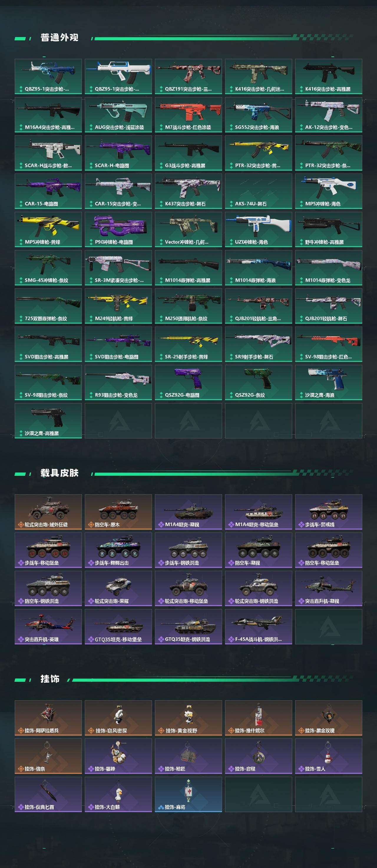Select the 轮式突击炮-域外狂徒 vehicle skin
Screen dimensions: 377x868
click(x=48, y=512)
